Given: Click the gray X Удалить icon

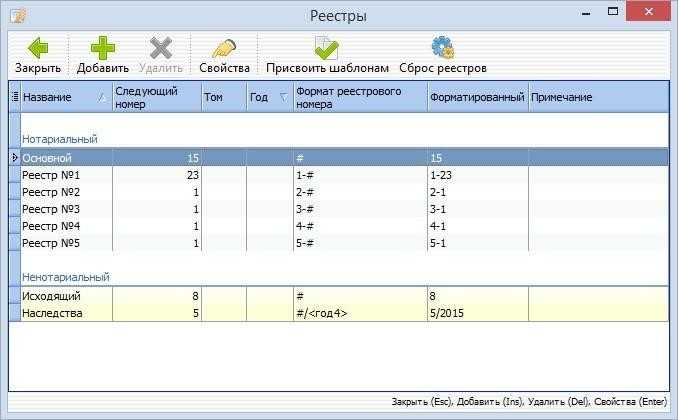Looking at the screenshot, I should point(161,48).
